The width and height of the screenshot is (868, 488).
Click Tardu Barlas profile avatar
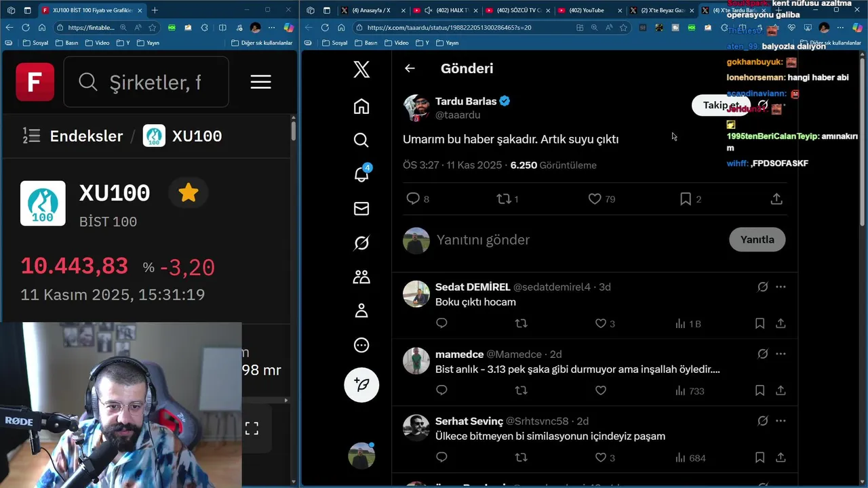[416, 107]
